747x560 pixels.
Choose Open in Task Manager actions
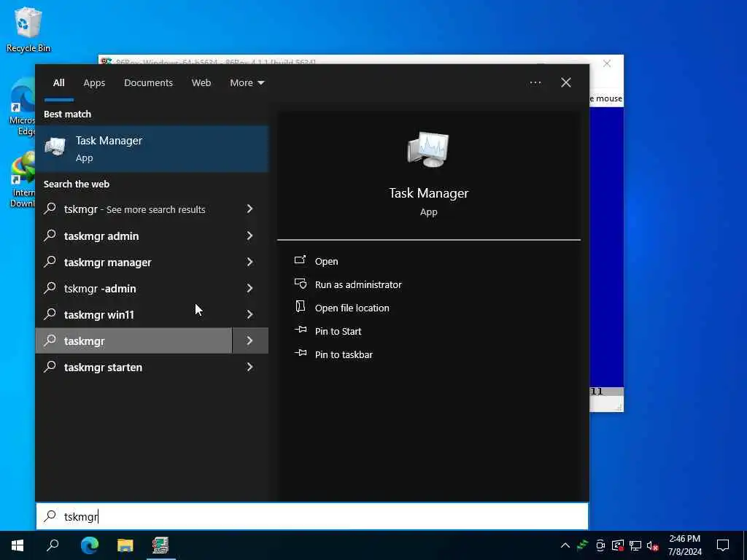pyautogui.click(x=326, y=261)
